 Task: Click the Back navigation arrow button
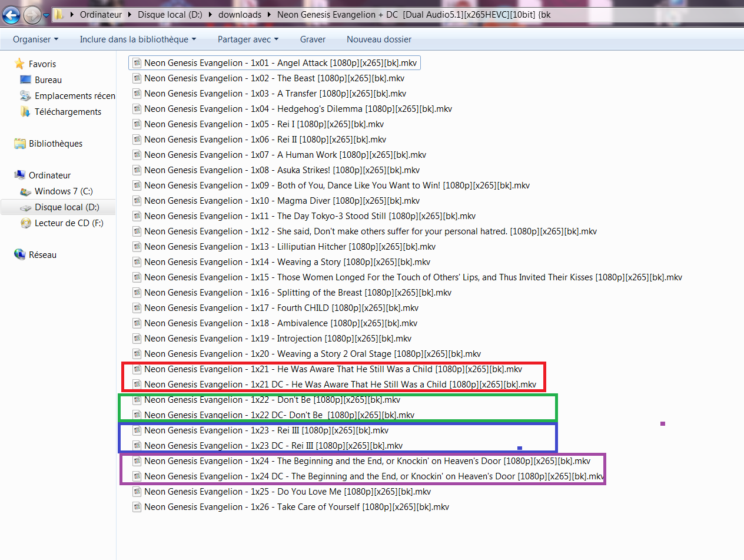tap(11, 15)
